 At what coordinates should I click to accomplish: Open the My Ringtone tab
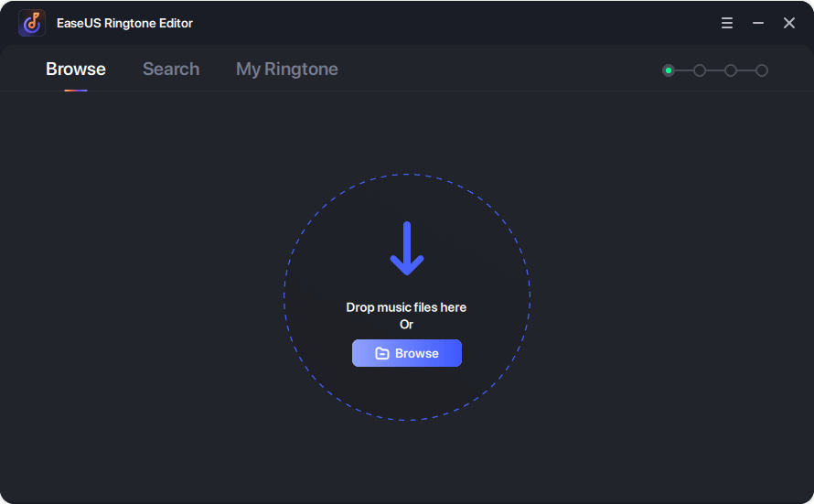tap(287, 70)
